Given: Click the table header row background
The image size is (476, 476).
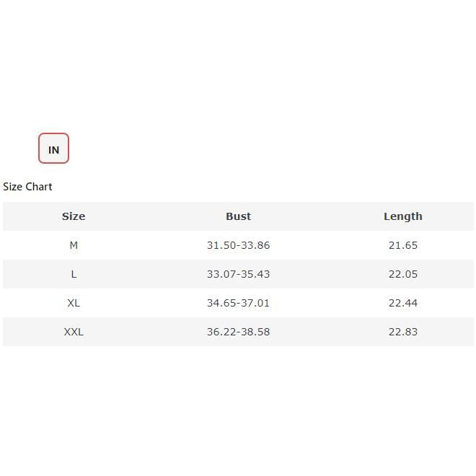Looking at the screenshot, I should pos(155,216).
